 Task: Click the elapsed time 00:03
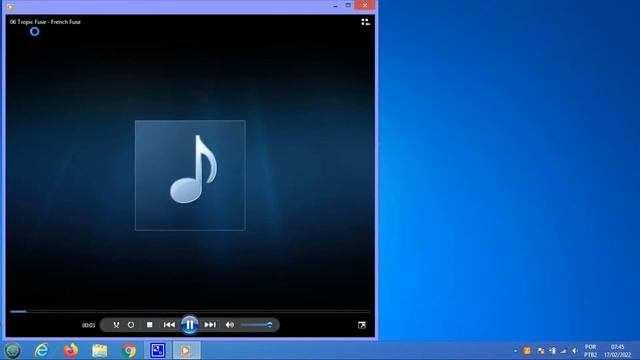pyautogui.click(x=88, y=325)
